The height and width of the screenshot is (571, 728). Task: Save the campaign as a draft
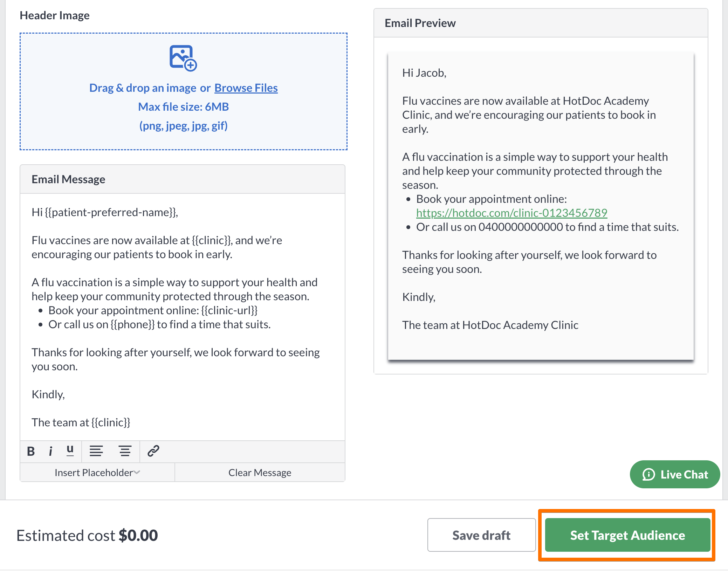481,535
